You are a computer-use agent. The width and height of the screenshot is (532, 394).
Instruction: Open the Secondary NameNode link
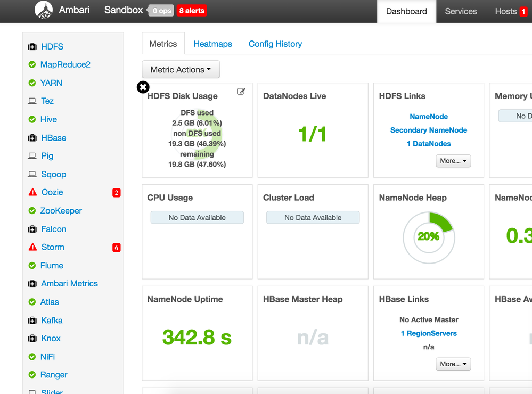tap(429, 130)
